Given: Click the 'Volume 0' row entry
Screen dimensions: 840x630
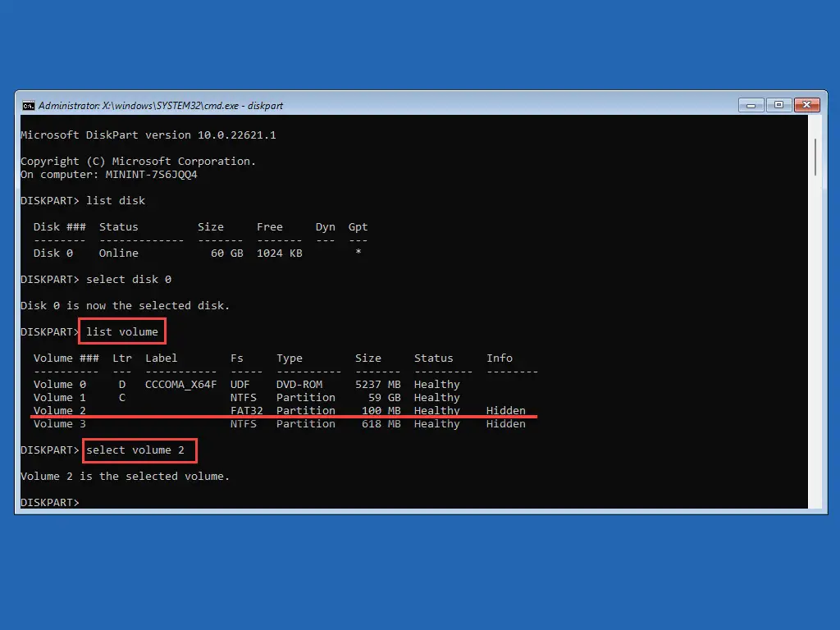Looking at the screenshot, I should coord(59,385).
